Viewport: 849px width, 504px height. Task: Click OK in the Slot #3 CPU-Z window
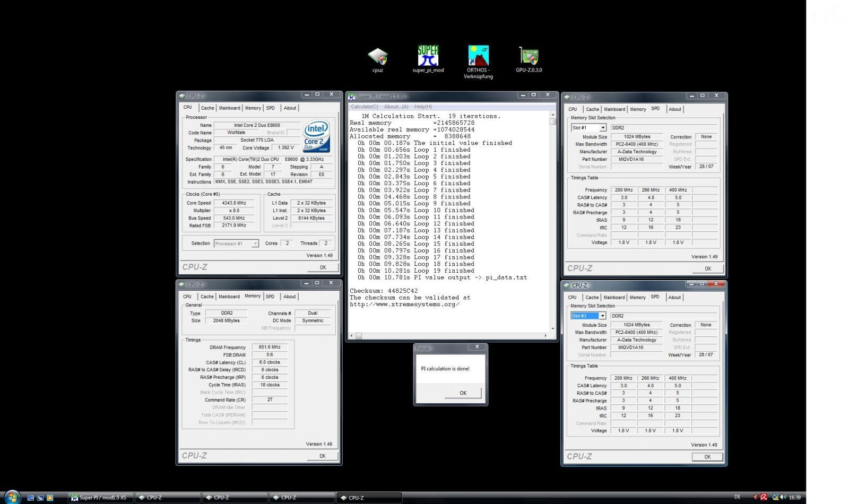coord(707,457)
